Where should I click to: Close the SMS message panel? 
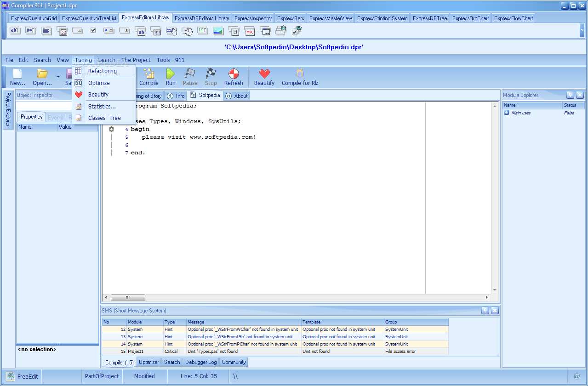pyautogui.click(x=495, y=311)
